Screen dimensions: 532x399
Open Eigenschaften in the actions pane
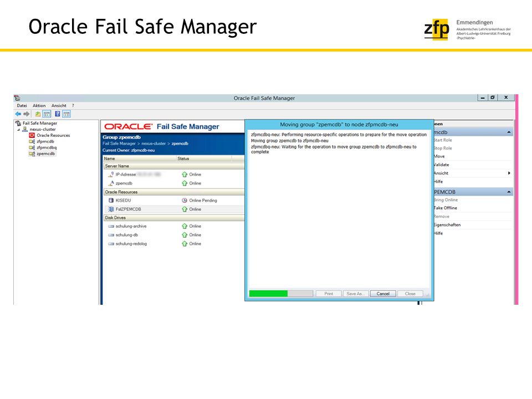[x=447, y=225]
